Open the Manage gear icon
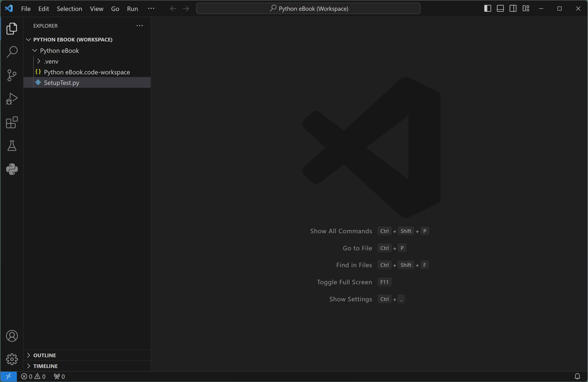 [12, 359]
